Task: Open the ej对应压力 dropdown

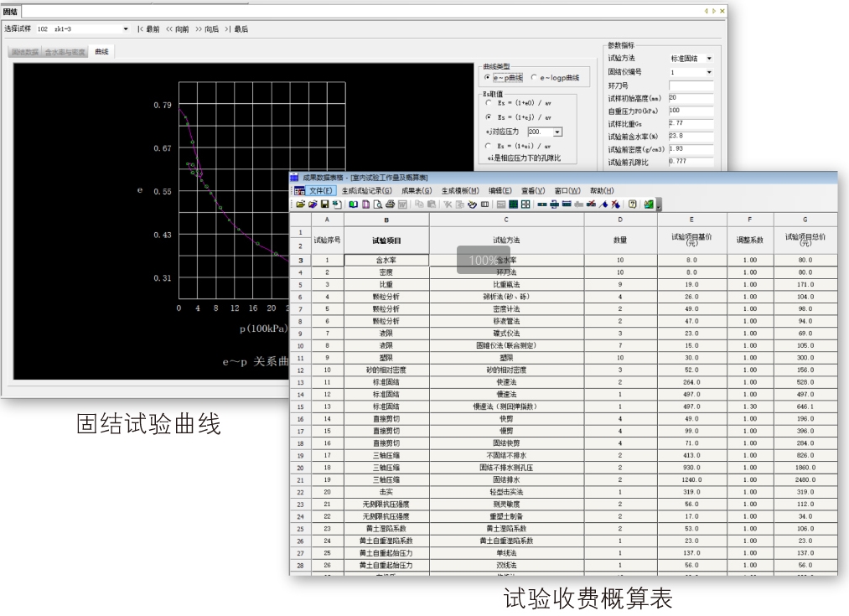Action: 558,132
